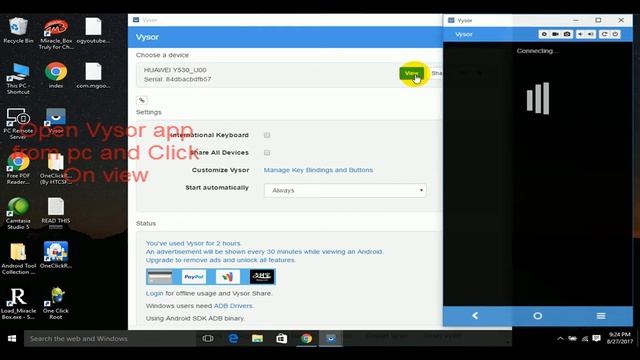Click the credit card payment option image

coord(160,277)
